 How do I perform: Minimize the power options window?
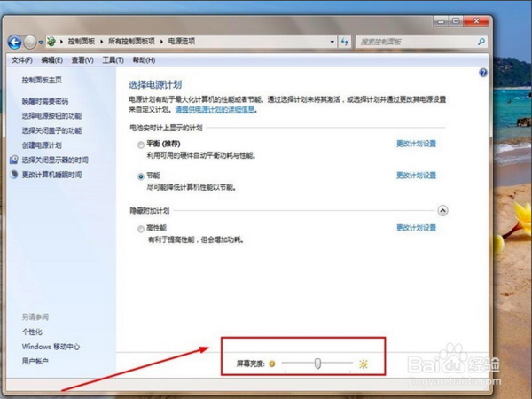coord(441,21)
